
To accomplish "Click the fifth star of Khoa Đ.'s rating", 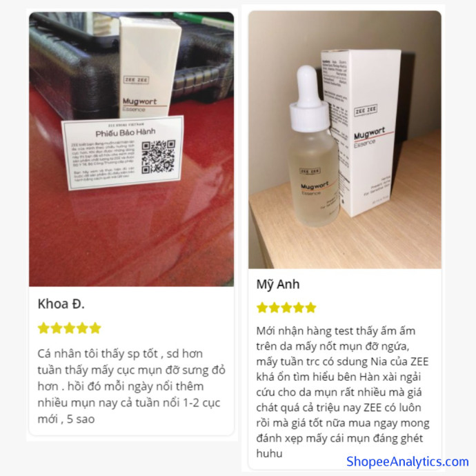I will click(95, 328).
